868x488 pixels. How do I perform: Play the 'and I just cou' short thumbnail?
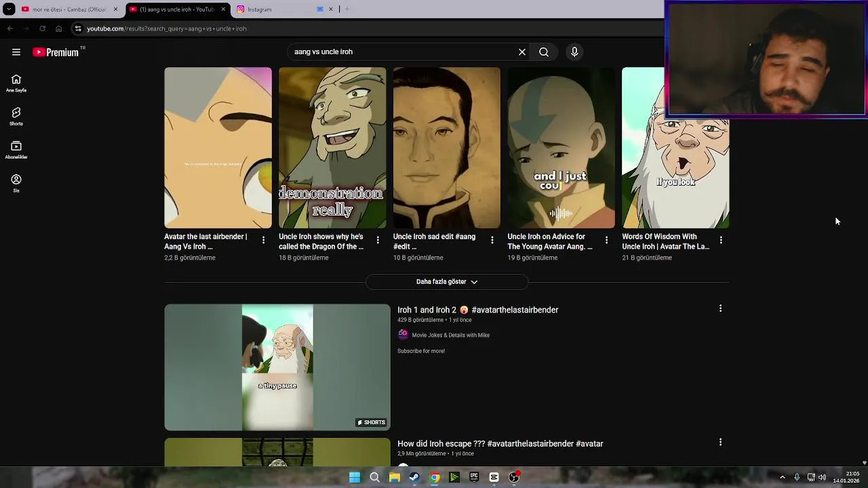coord(561,148)
